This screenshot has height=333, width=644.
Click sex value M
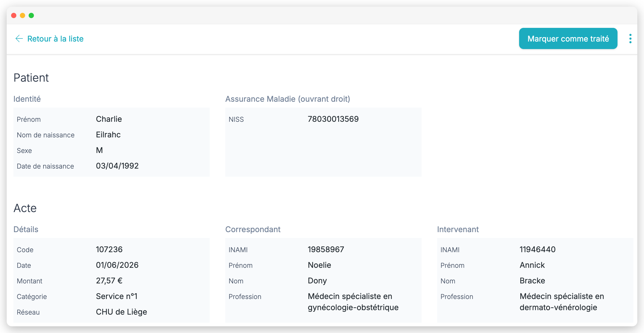point(99,150)
